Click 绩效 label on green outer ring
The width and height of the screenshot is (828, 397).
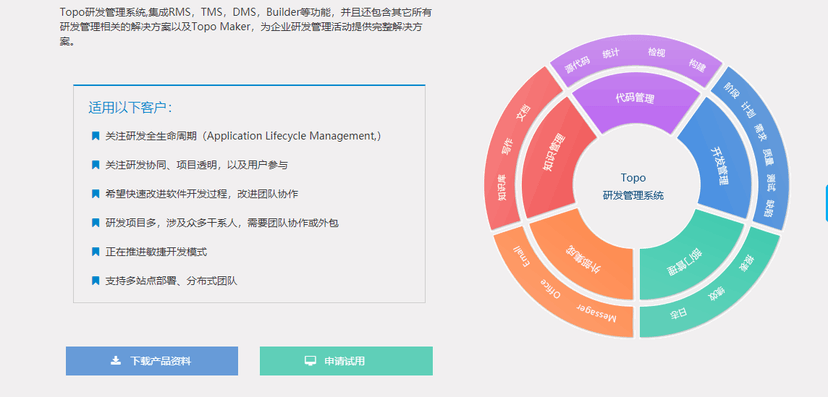[717, 295]
